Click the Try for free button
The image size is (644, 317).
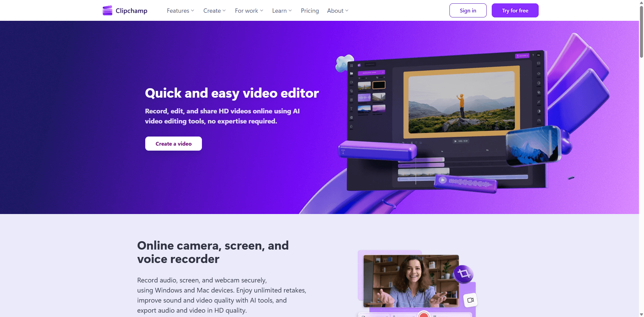pyautogui.click(x=515, y=10)
